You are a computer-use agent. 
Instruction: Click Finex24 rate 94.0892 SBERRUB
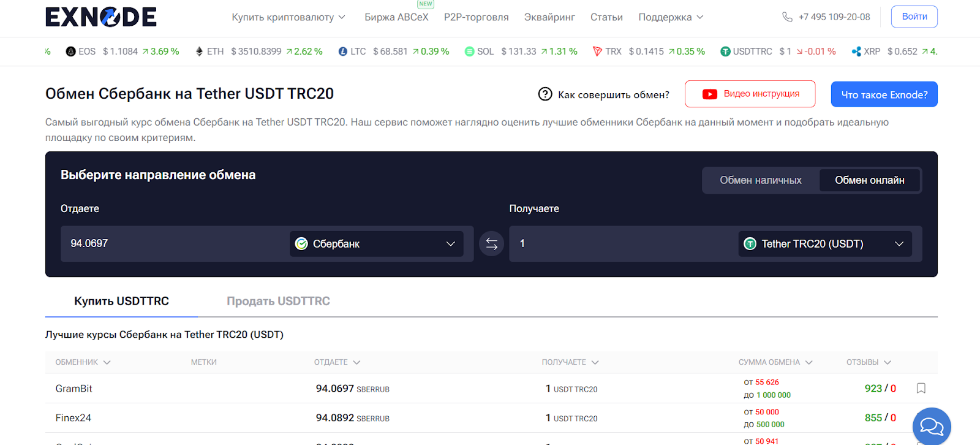[353, 418]
